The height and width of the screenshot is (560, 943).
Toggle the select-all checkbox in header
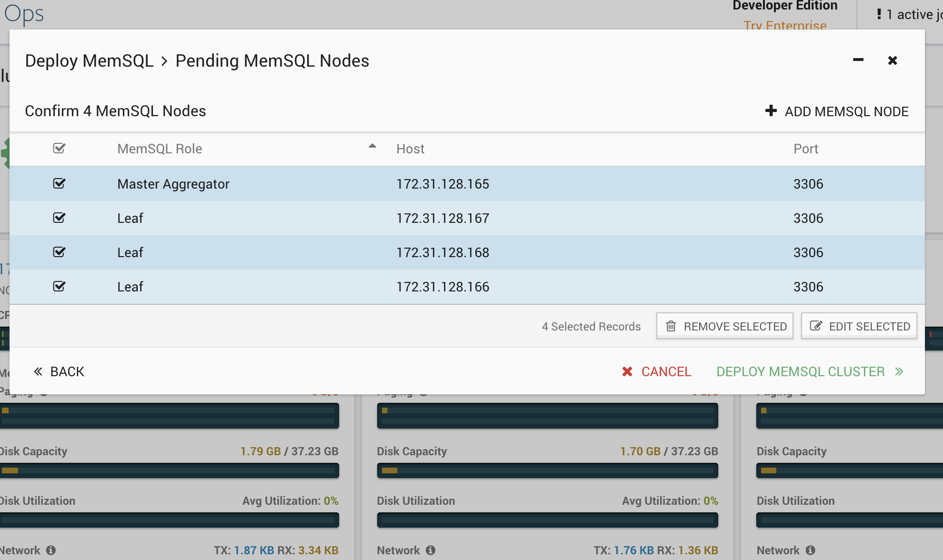pos(60,148)
